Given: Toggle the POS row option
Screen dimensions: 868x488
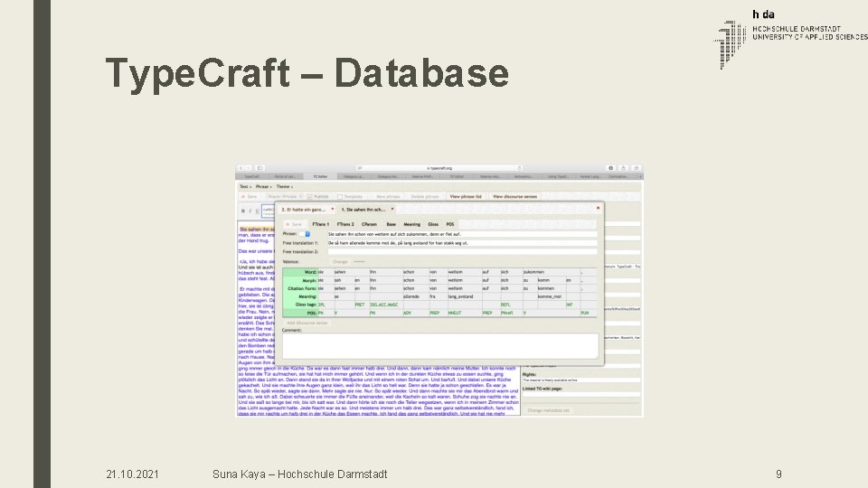Looking at the screenshot, I should [450, 224].
